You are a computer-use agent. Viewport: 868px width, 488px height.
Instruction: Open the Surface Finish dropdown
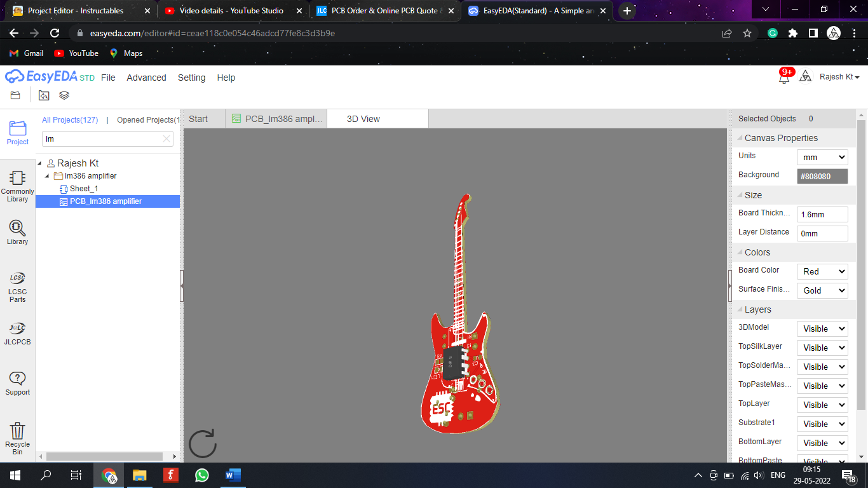[822, 290]
